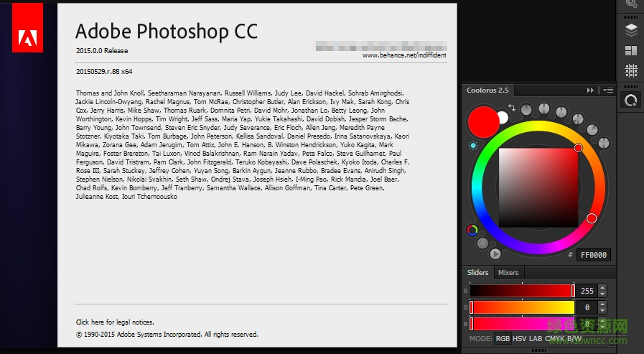Click the red foreground color swatch
The image size is (644, 354).
click(x=482, y=121)
